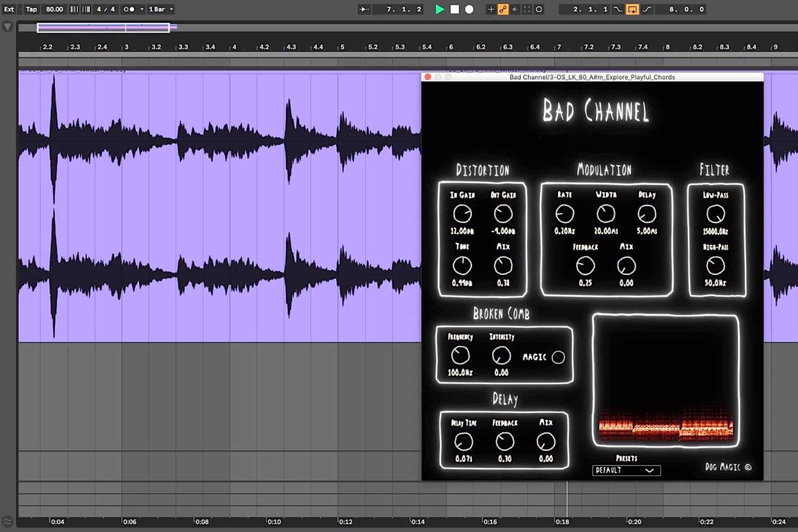Click the Play button
This screenshot has height=532, width=798.
[440, 9]
